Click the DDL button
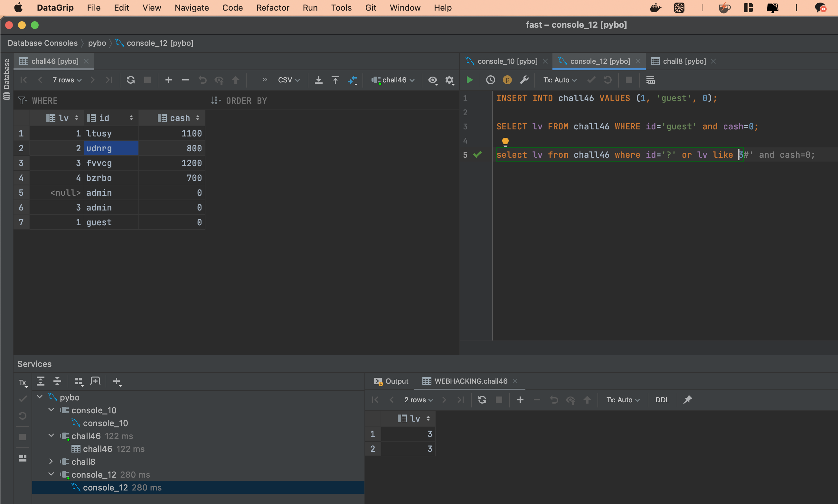 662,400
